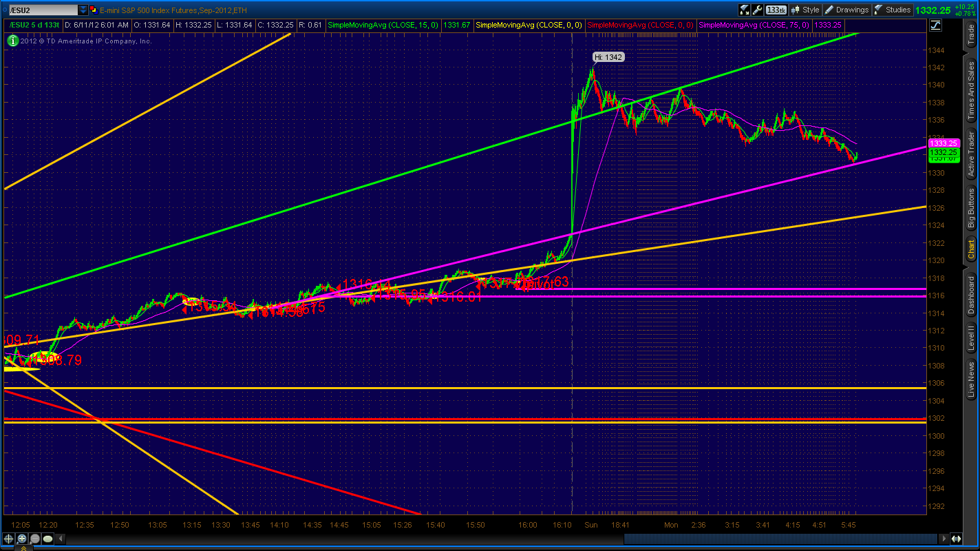
Task: Click the zoom in magnifier icon
Action: [x=21, y=539]
